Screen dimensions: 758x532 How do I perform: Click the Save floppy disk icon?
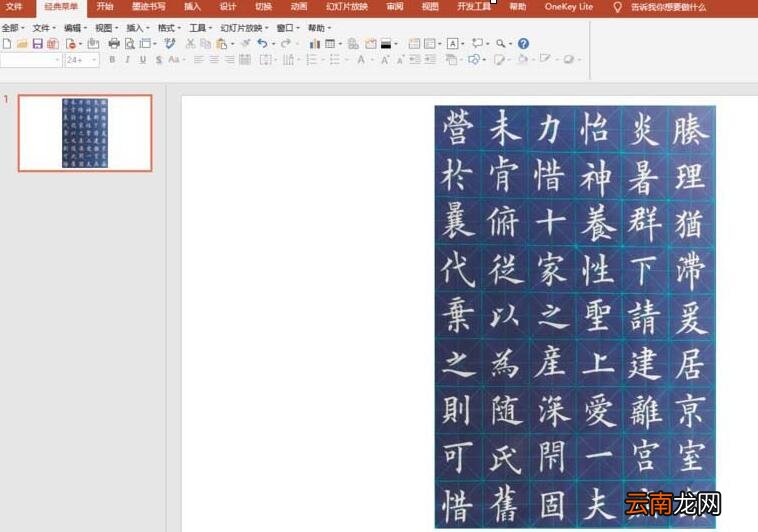[37, 44]
